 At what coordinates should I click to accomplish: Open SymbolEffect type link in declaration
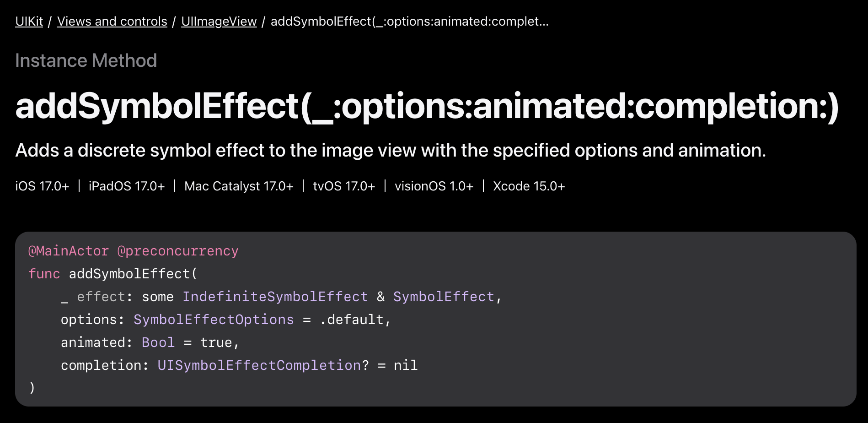pyautogui.click(x=444, y=297)
